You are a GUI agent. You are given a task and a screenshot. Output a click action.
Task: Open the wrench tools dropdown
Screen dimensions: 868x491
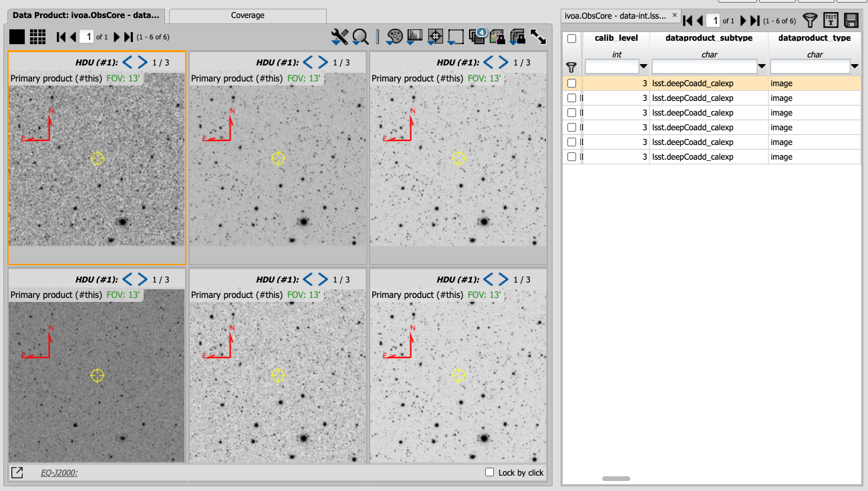340,37
